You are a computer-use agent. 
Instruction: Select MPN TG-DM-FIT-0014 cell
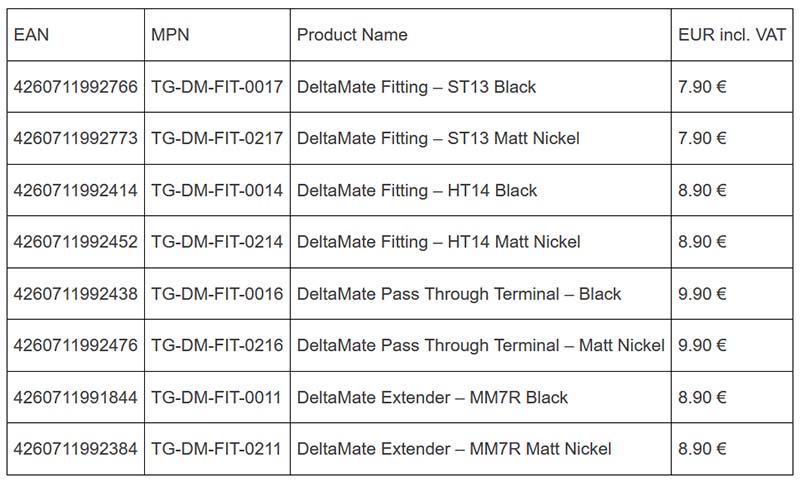[x=217, y=190]
